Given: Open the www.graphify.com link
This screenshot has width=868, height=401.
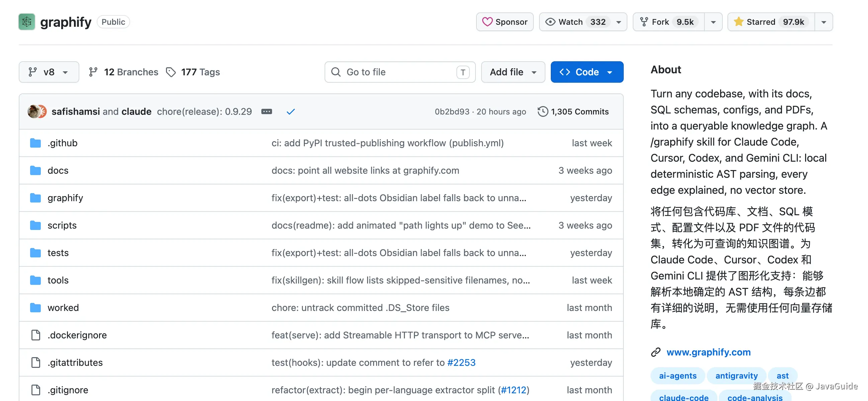Looking at the screenshot, I should [x=709, y=352].
